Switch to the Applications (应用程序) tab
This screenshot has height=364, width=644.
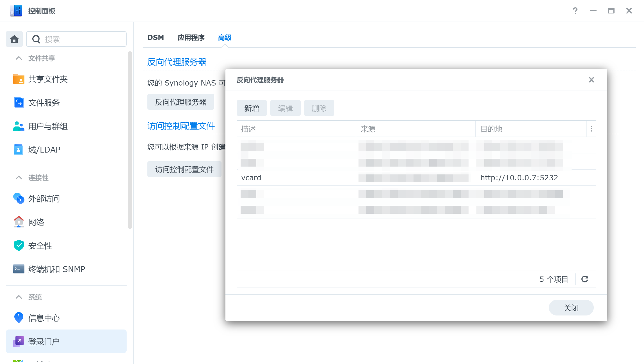pyautogui.click(x=191, y=37)
